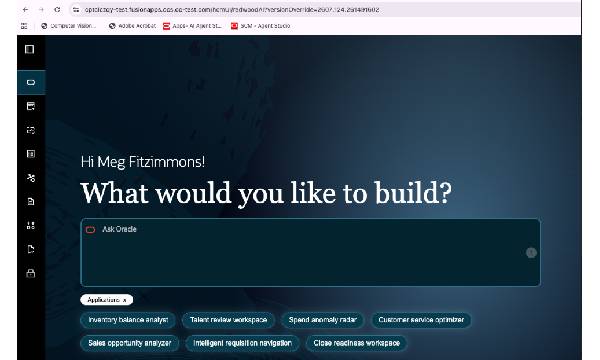Open the four-squares components icon in sidebar
Viewport: 600px width, 360px height.
(31, 225)
